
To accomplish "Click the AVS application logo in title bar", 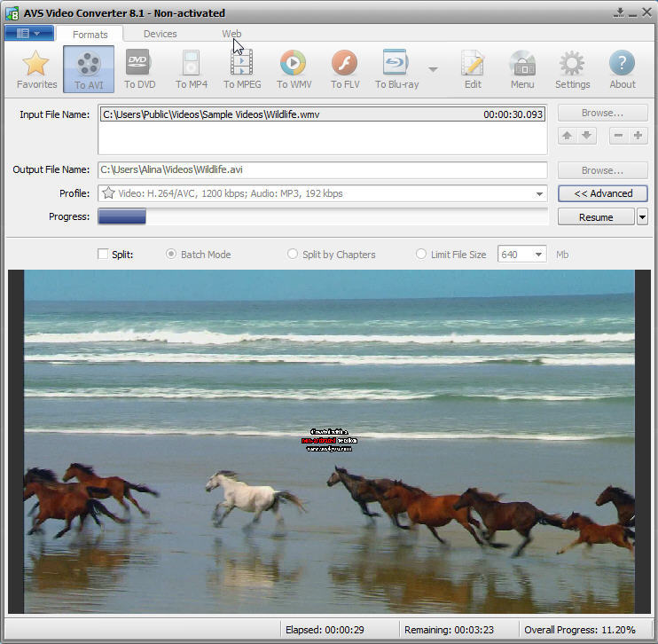I will 12,13.
